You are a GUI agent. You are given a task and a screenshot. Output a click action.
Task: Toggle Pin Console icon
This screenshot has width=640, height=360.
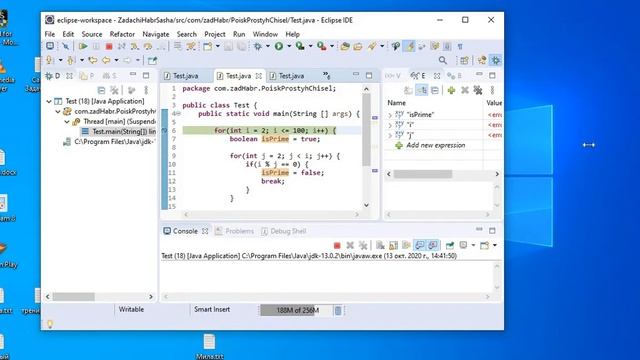(x=450, y=245)
